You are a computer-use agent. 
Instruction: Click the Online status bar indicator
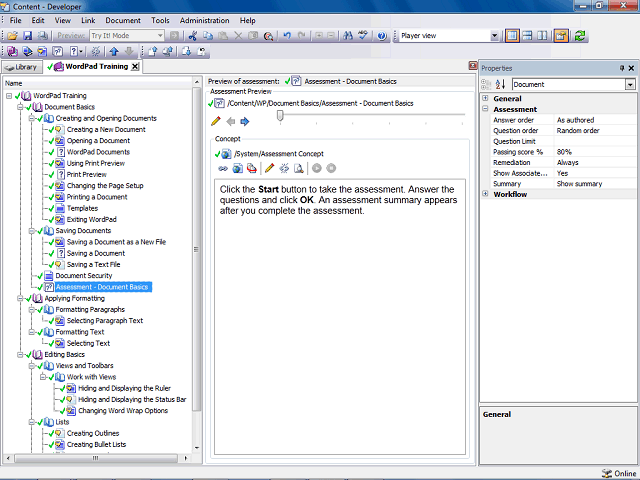[619, 473]
